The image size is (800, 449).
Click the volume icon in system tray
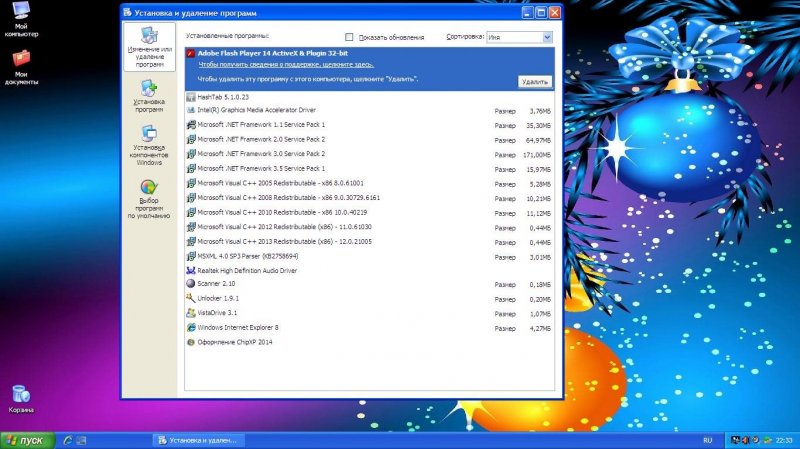(x=745, y=440)
